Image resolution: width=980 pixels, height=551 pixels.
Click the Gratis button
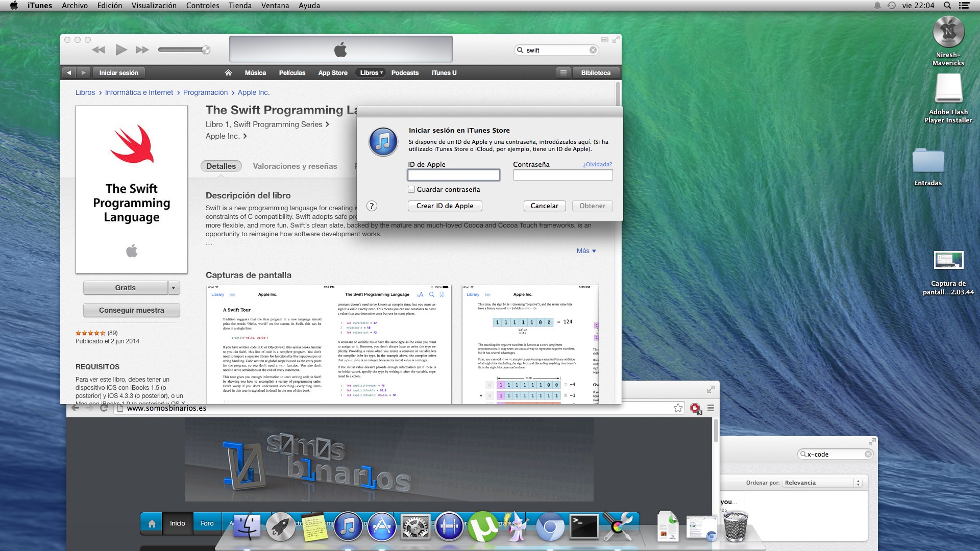coord(126,288)
